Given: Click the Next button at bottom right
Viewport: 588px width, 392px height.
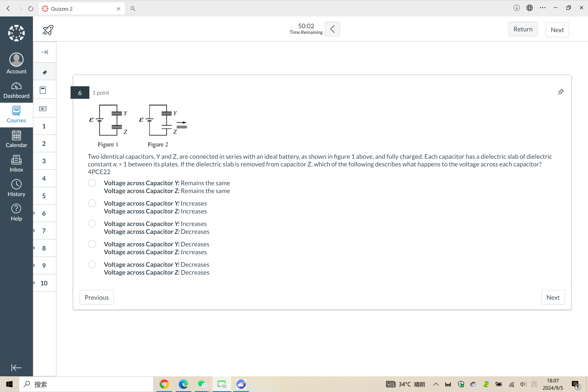Looking at the screenshot, I should pos(553,297).
